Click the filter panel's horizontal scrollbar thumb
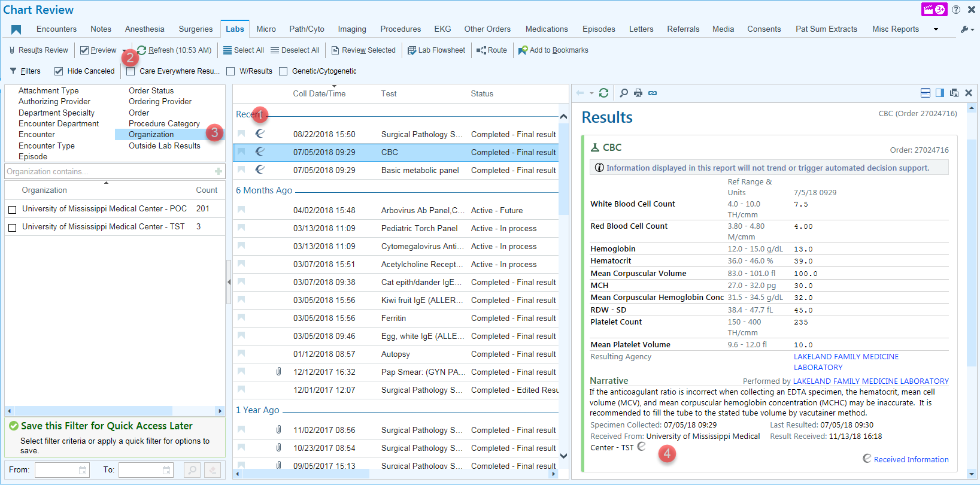Image resolution: width=980 pixels, height=485 pixels. click(x=93, y=411)
